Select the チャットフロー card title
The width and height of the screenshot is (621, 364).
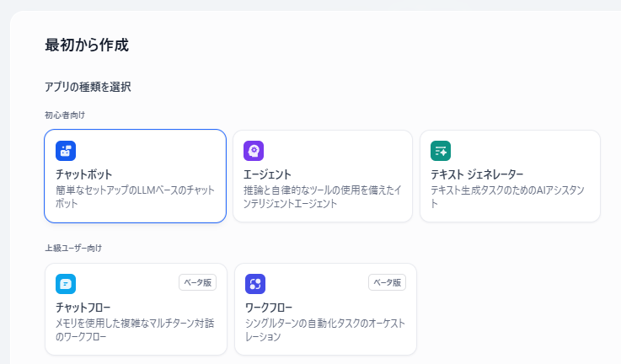(x=83, y=308)
